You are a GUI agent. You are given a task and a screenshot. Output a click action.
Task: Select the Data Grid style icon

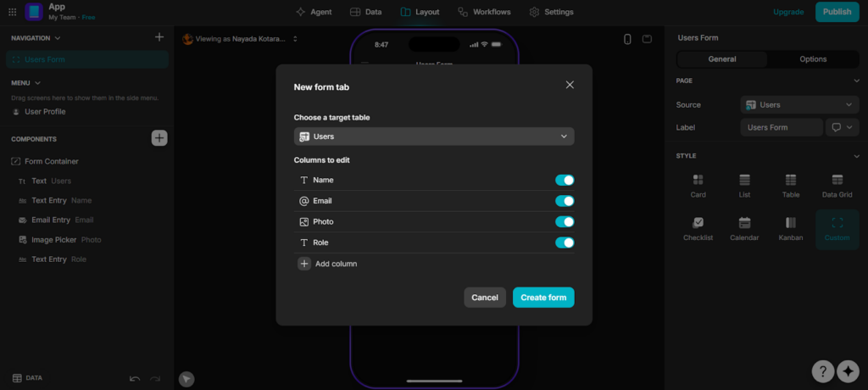pyautogui.click(x=837, y=180)
